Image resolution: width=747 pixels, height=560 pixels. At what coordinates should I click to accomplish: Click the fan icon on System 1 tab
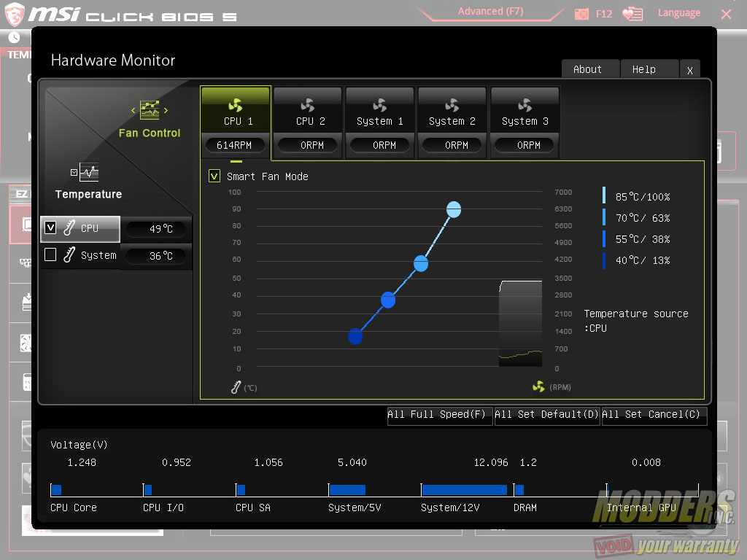pyautogui.click(x=379, y=105)
